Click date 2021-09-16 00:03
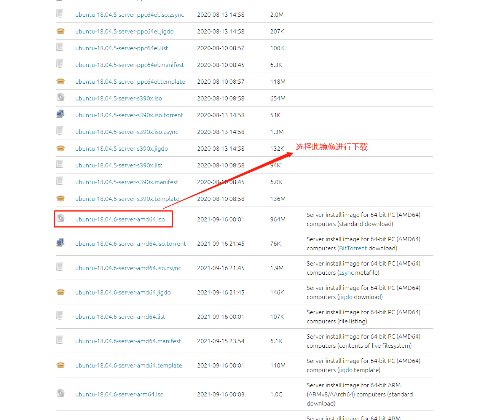Screen dimensions: 504x420 (221, 395)
